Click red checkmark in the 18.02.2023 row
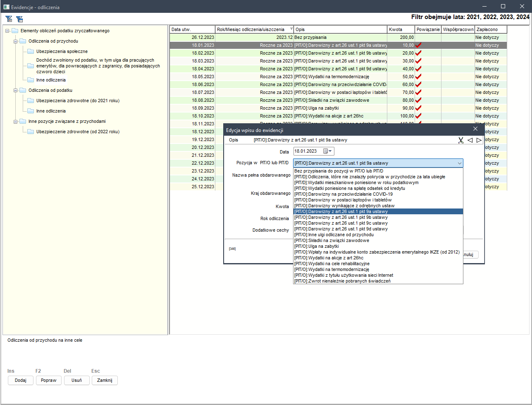Screen dimensions: 532x405 [x=418, y=53]
